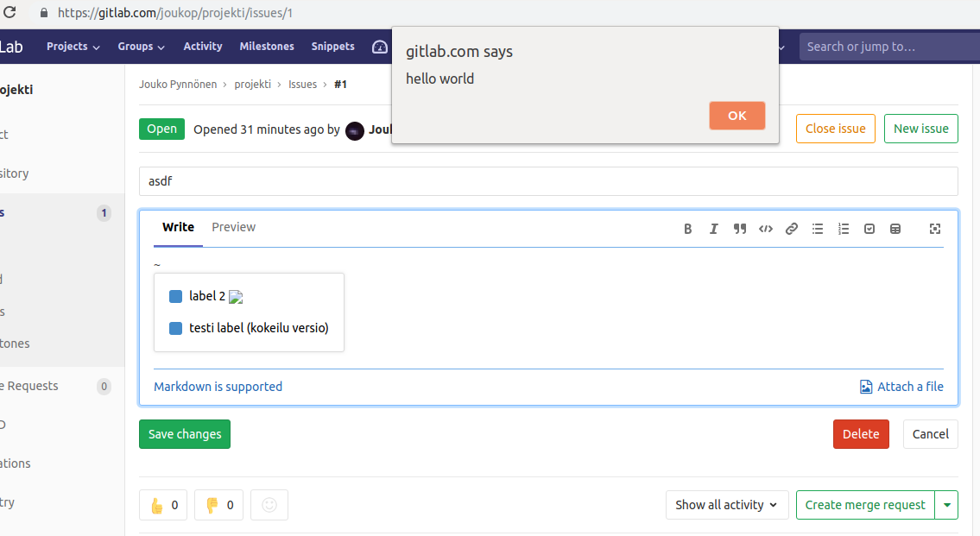
Task: Insert a numbered list
Action: [x=844, y=229]
